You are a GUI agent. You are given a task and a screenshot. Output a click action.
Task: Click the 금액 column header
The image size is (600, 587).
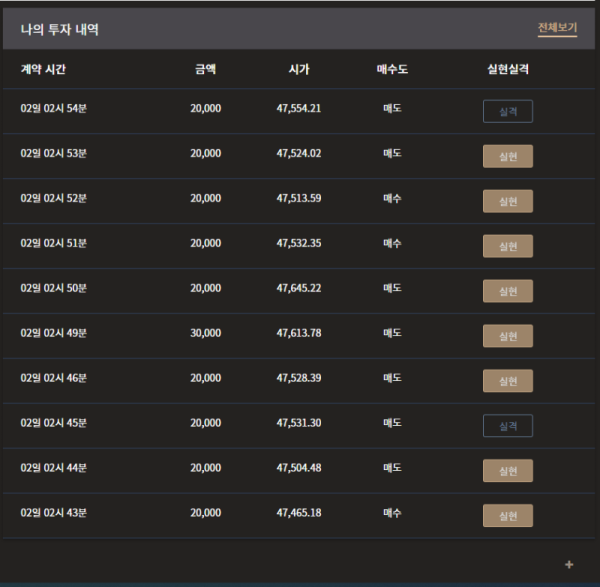pos(205,69)
